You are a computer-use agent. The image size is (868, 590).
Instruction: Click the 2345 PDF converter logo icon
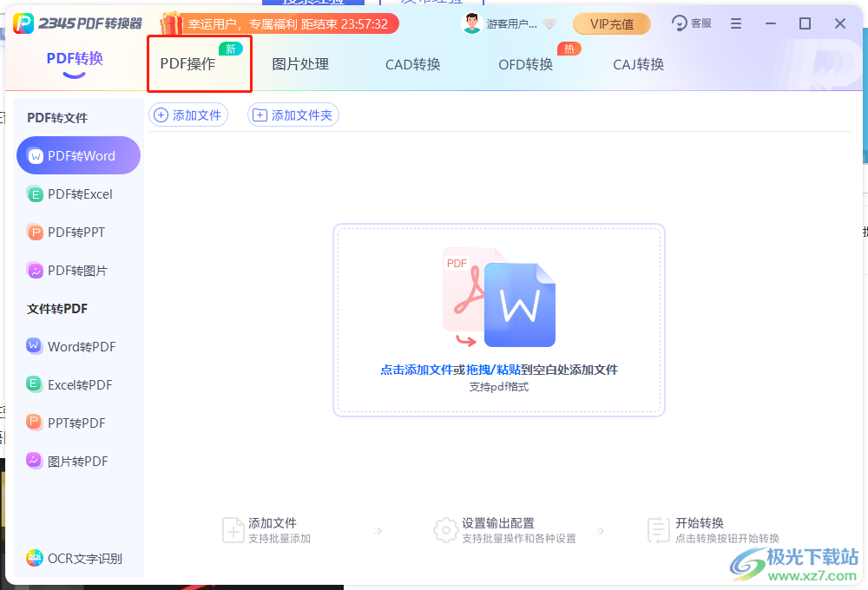click(23, 23)
